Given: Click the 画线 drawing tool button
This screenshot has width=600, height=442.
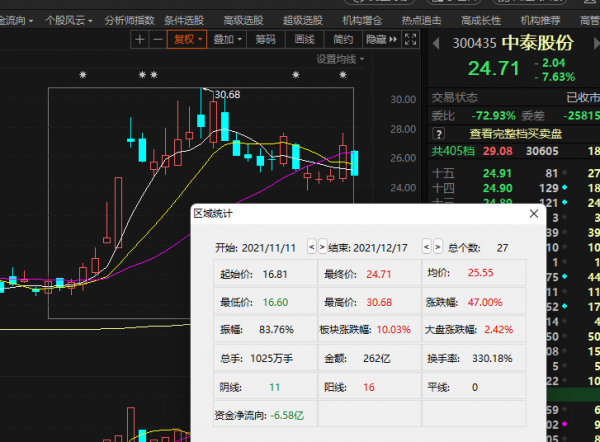Looking at the screenshot, I should (305, 39).
